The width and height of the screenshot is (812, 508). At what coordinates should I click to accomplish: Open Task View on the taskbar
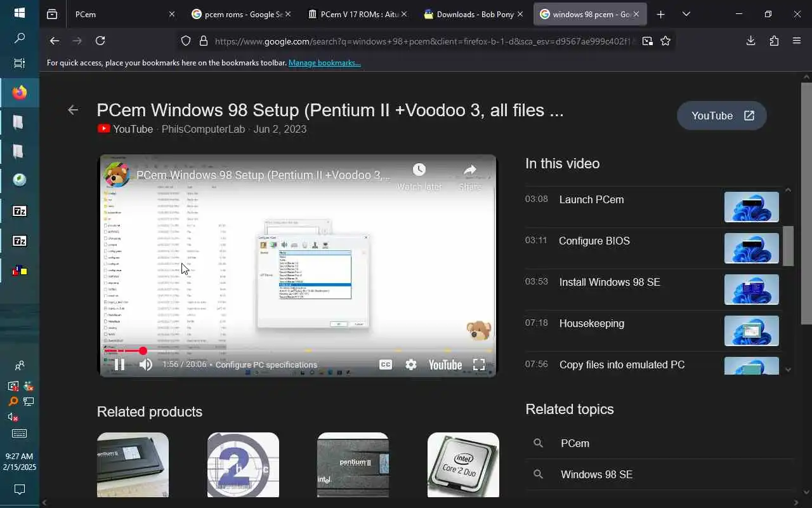click(x=20, y=63)
